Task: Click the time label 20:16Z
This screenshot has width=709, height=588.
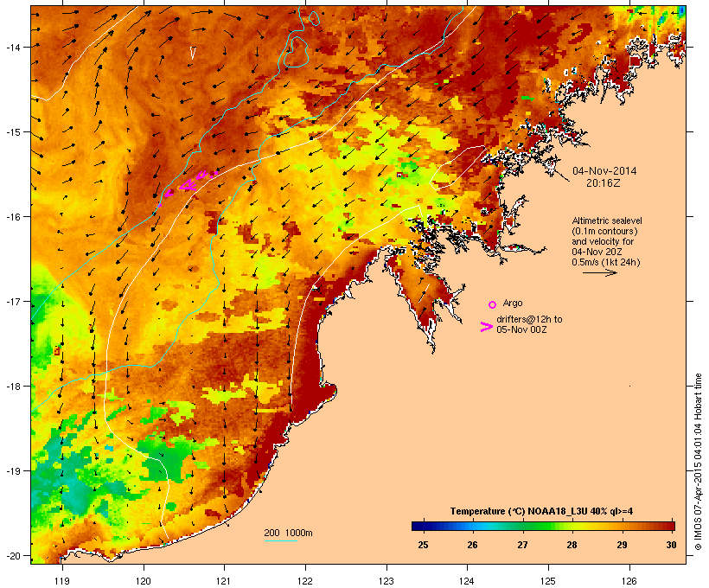Action: click(x=604, y=183)
